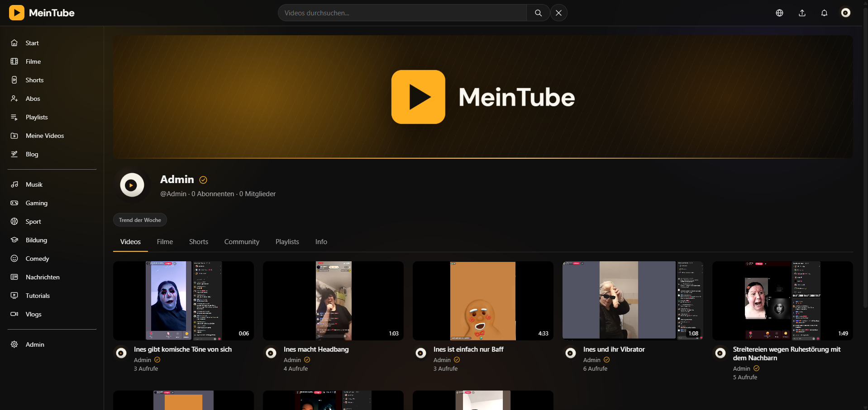Open the language globe icon
Screen dimensions: 868x410
779,13
